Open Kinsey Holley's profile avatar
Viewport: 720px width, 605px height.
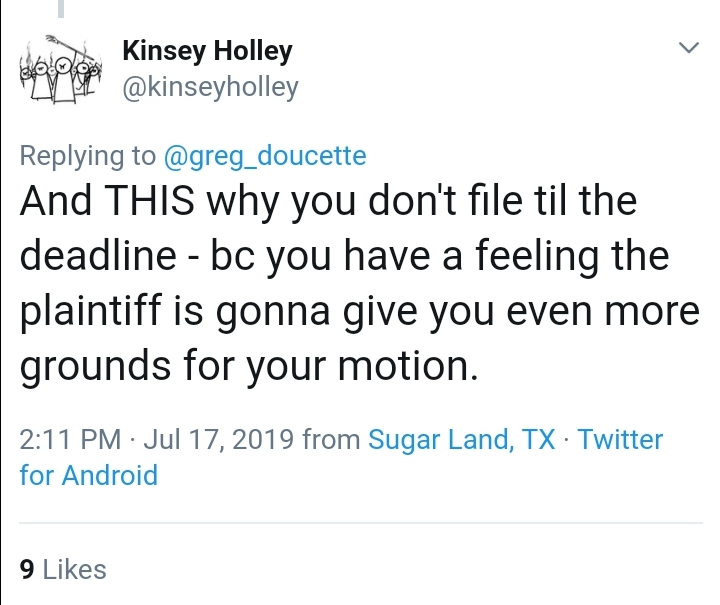(60, 69)
